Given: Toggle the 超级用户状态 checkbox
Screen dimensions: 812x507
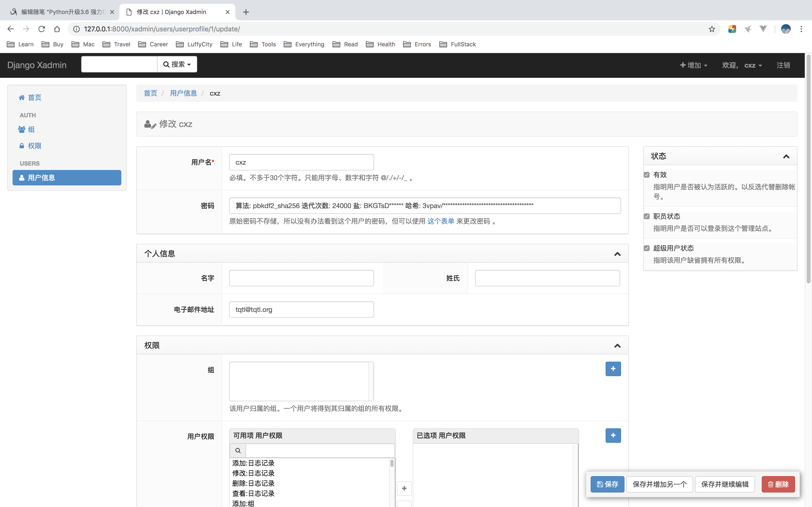Looking at the screenshot, I should click(647, 248).
